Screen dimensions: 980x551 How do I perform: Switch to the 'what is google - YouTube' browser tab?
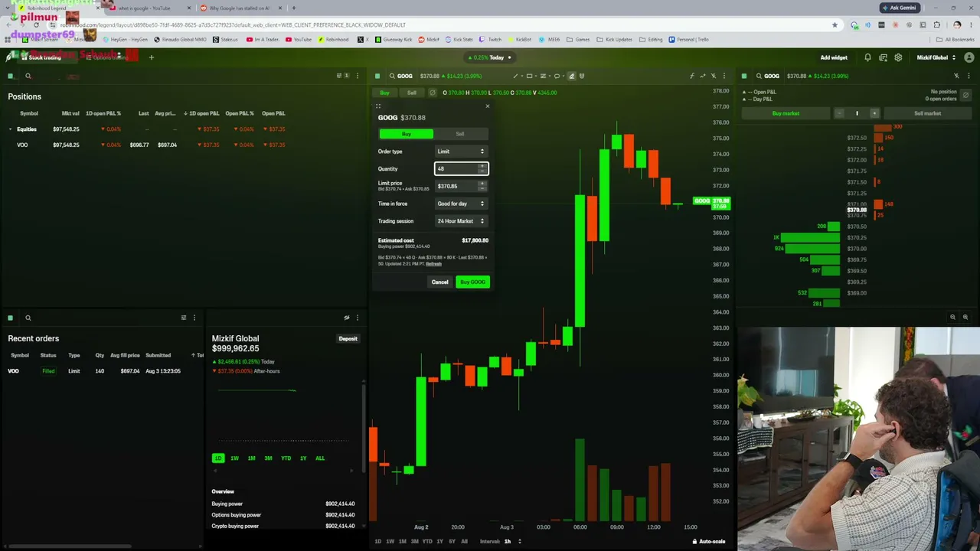(149, 8)
